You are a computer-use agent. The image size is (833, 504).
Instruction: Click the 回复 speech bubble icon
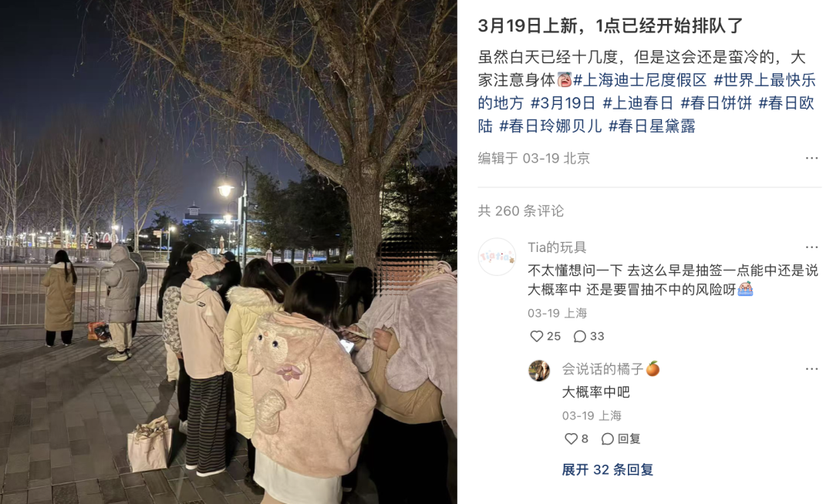tap(608, 438)
